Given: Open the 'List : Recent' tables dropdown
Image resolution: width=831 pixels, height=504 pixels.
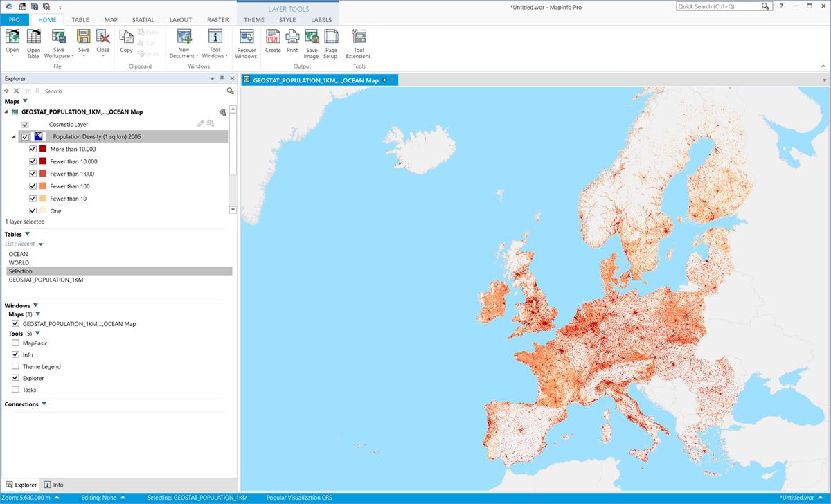Looking at the screenshot, I should coord(41,244).
